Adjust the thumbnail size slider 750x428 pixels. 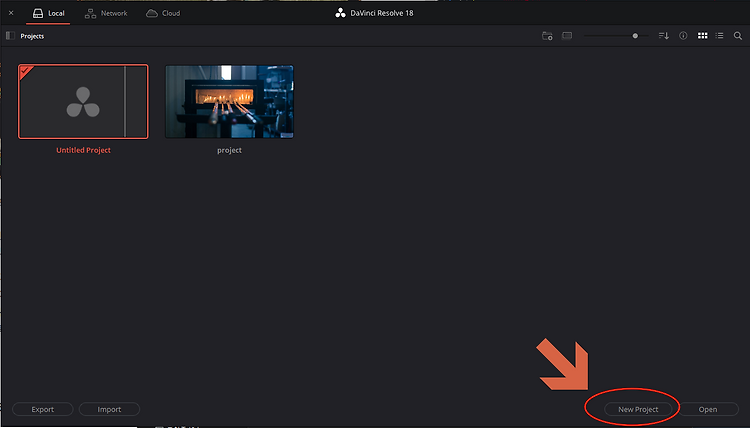click(635, 36)
